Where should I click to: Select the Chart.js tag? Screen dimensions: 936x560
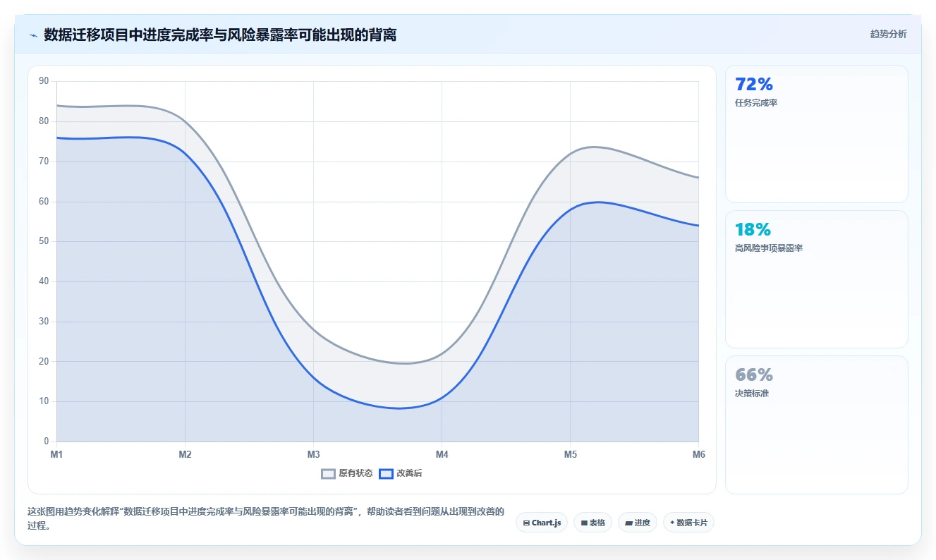click(542, 523)
